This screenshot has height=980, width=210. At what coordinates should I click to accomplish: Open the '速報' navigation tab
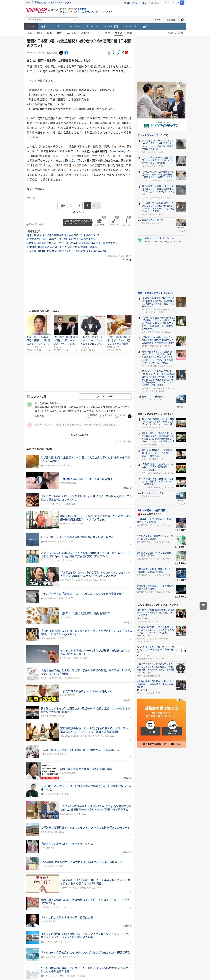click(x=43, y=26)
